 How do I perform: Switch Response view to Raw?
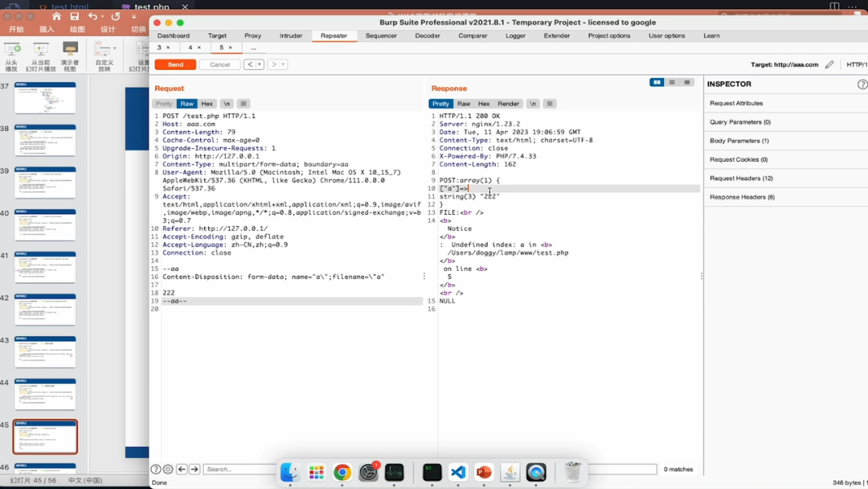click(x=464, y=104)
